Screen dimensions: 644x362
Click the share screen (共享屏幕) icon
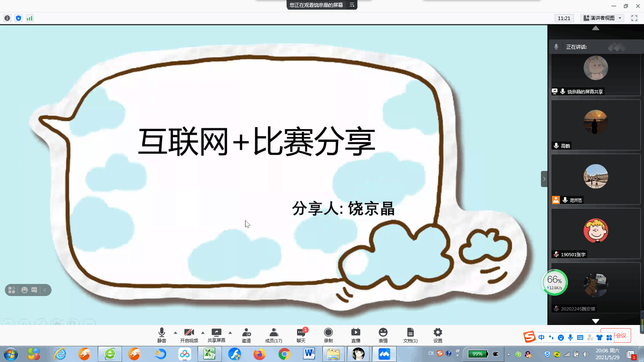tap(217, 335)
